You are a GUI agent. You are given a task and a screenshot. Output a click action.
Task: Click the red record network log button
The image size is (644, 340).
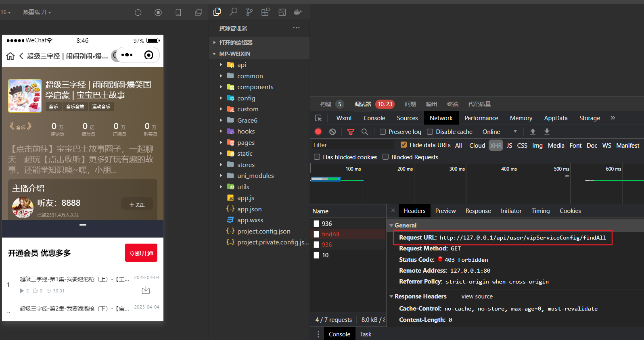pyautogui.click(x=318, y=131)
